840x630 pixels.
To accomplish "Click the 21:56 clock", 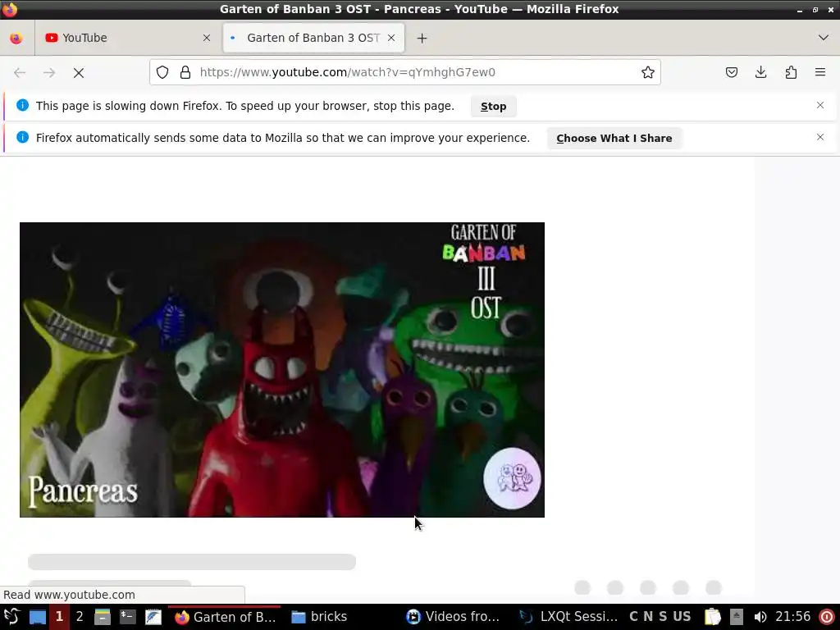I will point(793,617).
